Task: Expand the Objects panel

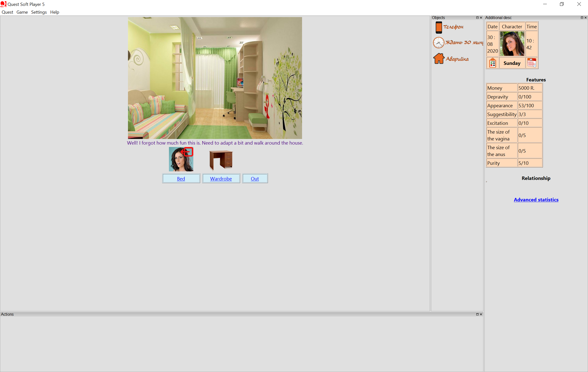Action: 477,17
